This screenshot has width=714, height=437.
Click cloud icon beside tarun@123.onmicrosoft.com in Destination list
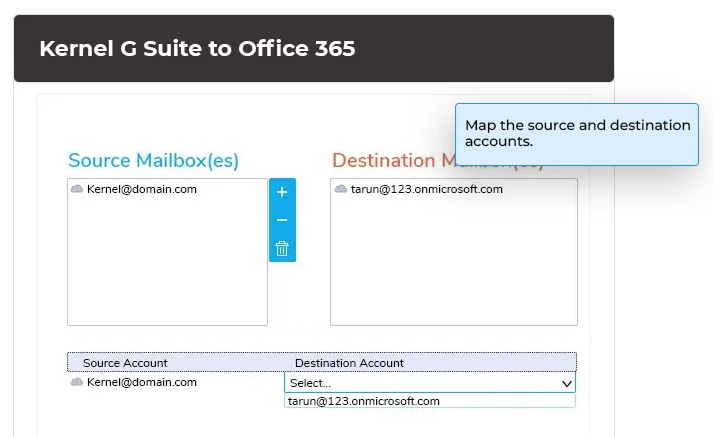click(x=341, y=189)
